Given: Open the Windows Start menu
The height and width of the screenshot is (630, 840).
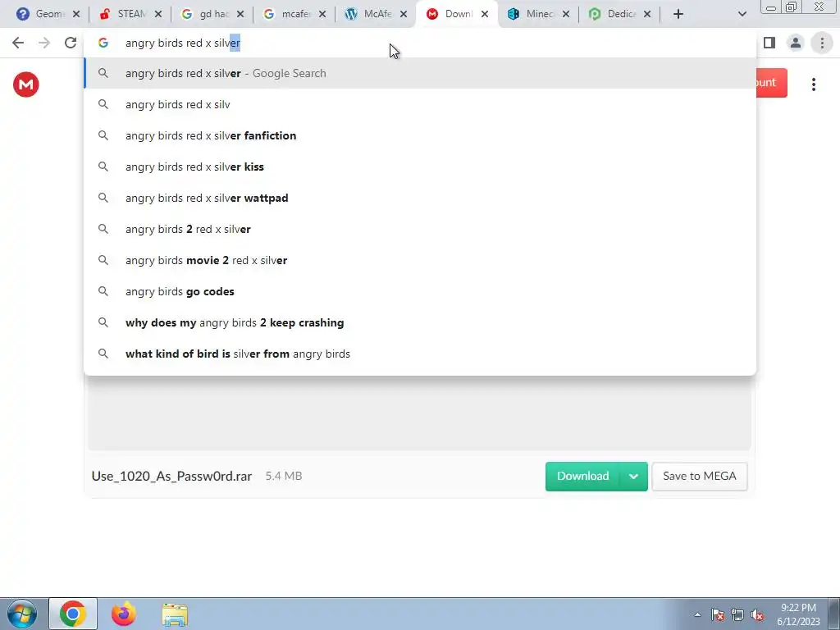Looking at the screenshot, I should click(x=22, y=614).
